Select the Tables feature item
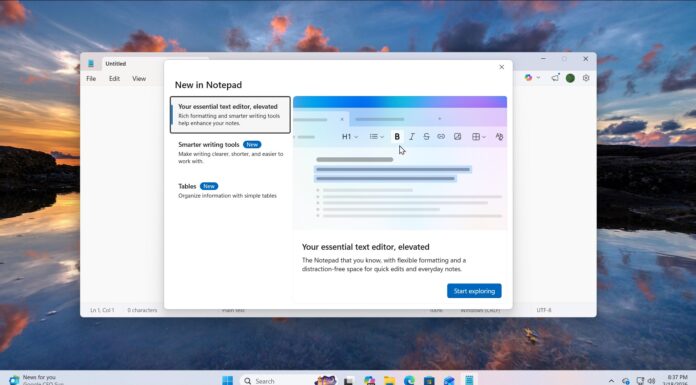The image size is (696, 385). point(230,191)
